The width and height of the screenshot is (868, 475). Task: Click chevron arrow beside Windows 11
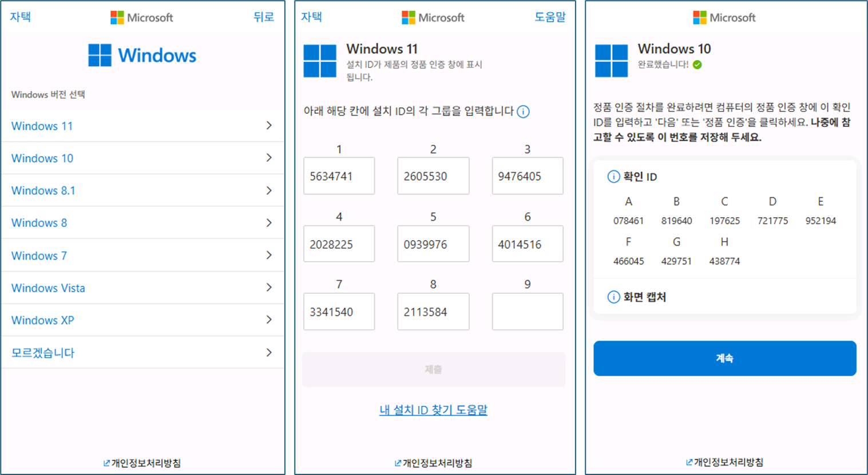tap(269, 126)
